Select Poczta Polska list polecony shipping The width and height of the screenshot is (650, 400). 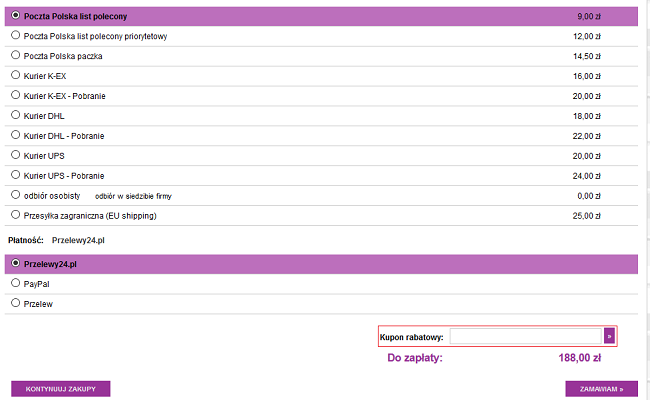coord(15,16)
